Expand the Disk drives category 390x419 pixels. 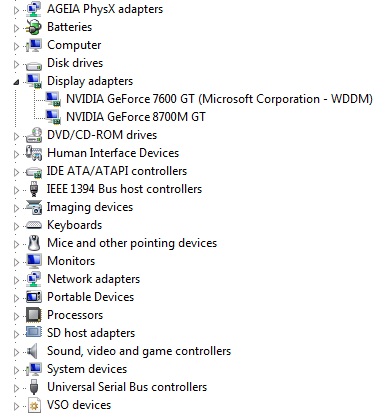coord(16,64)
